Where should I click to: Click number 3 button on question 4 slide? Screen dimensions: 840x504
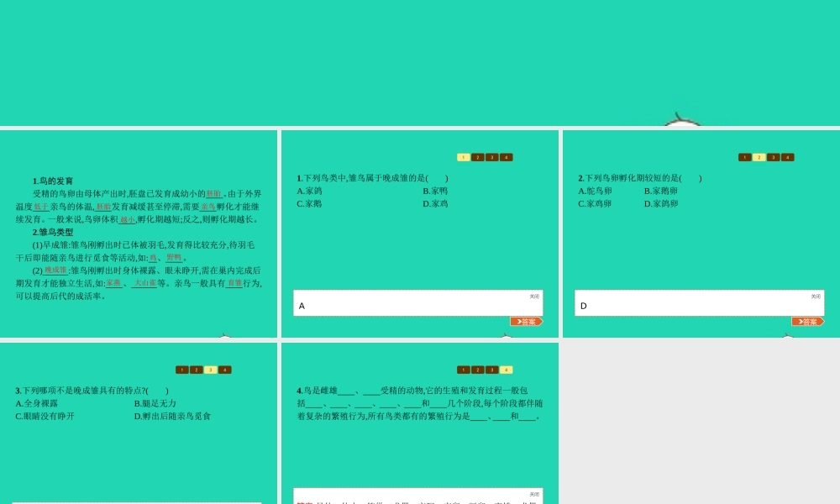(491, 370)
